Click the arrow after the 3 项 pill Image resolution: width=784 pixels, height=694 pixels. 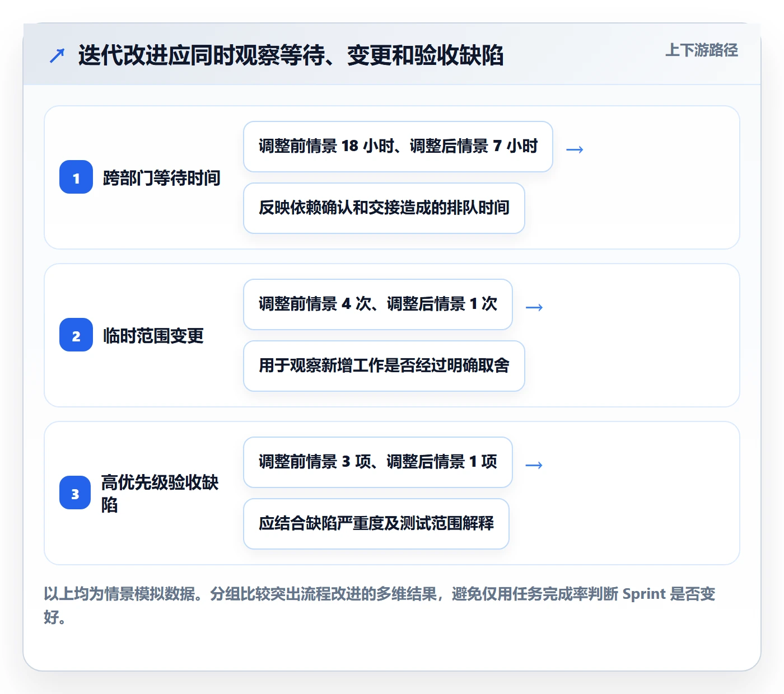534,465
